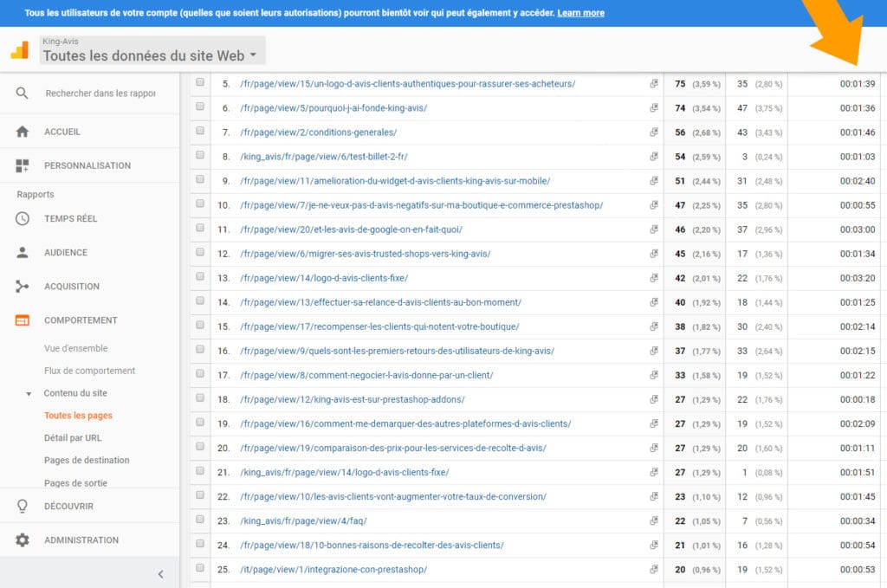Viewport: 887px width, 588px height.
Task: Open external link icon for king-avis-est-sur-prestashop-addons row
Action: [654, 399]
